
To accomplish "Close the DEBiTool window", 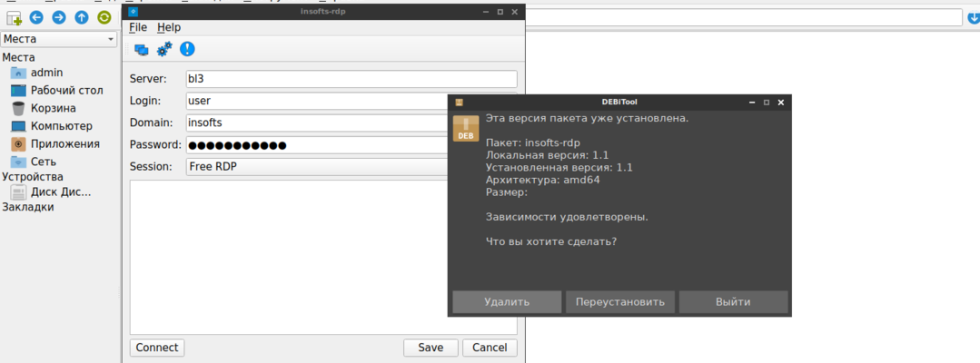I will point(780,103).
